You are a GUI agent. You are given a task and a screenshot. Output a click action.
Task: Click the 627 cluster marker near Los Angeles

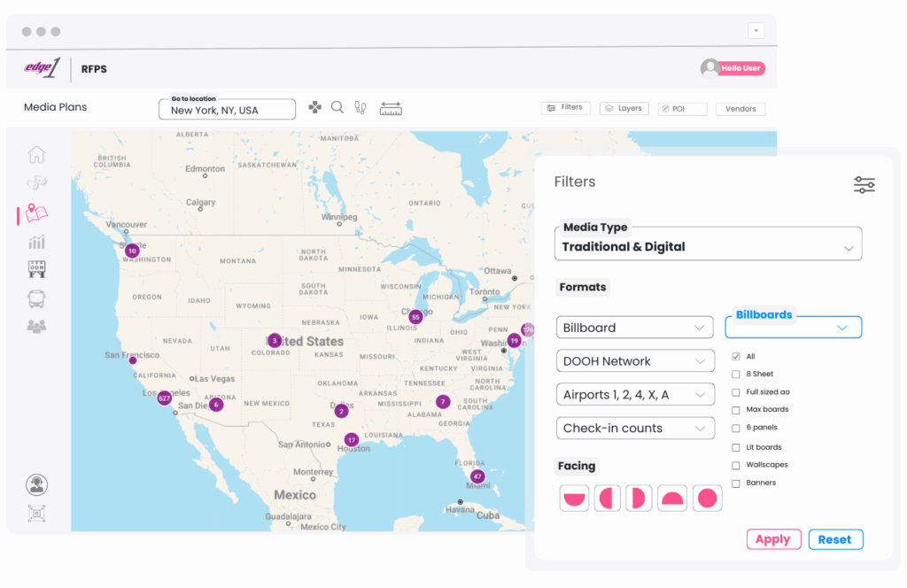point(164,398)
